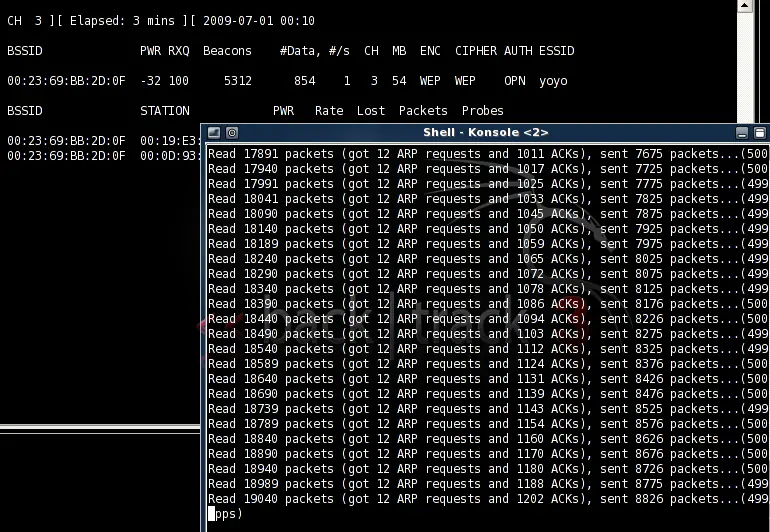Click the station MAC starting '00:0D:93'
Viewport: 770px width, 532px height.
170,156
